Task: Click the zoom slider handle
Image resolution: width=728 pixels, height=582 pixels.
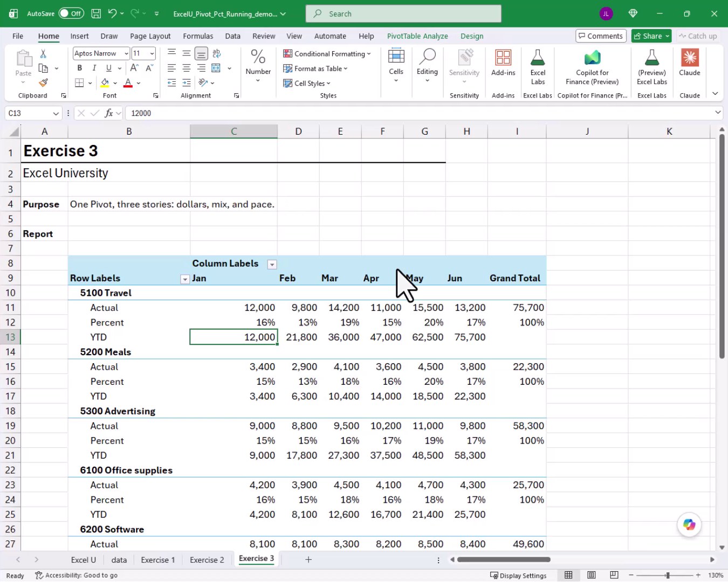Action: pos(668,575)
